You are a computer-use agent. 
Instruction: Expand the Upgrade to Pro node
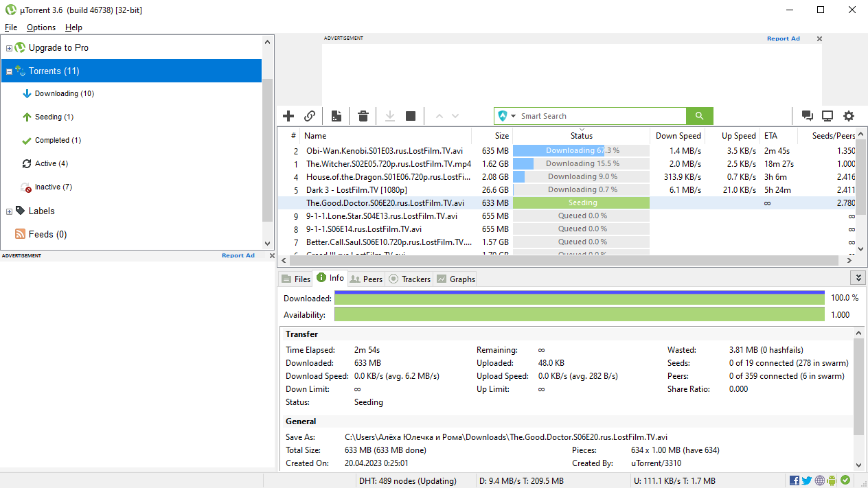9,48
